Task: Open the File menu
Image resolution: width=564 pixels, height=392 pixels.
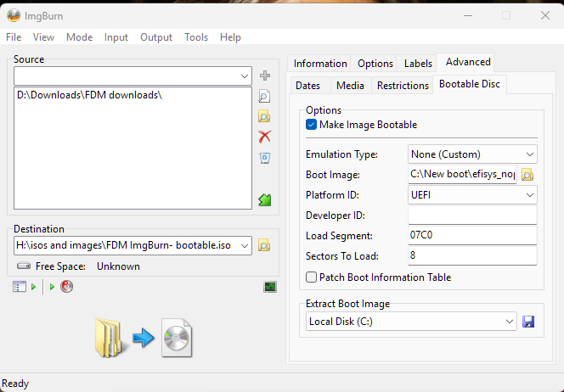Action: [x=14, y=37]
